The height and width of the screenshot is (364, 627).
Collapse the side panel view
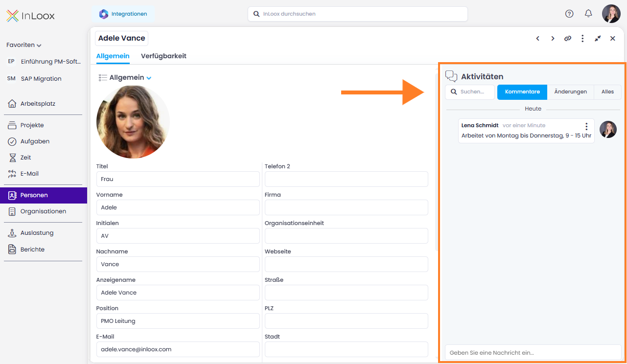pyautogui.click(x=598, y=38)
